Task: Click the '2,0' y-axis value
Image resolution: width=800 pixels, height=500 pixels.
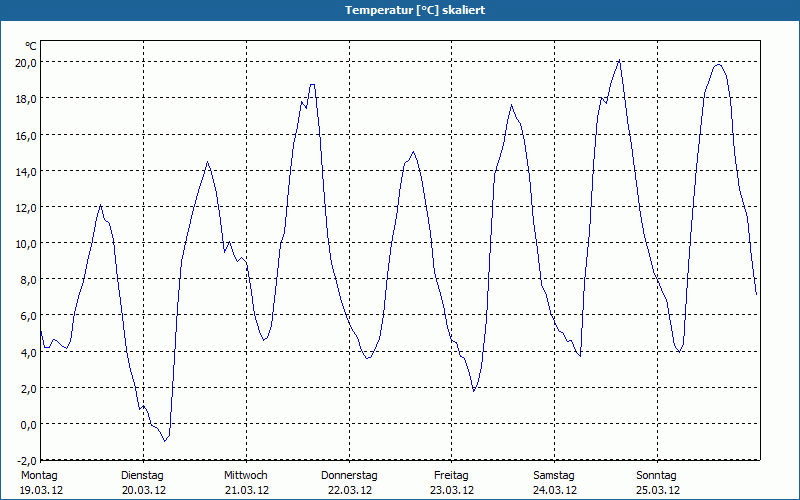Action: (29, 389)
